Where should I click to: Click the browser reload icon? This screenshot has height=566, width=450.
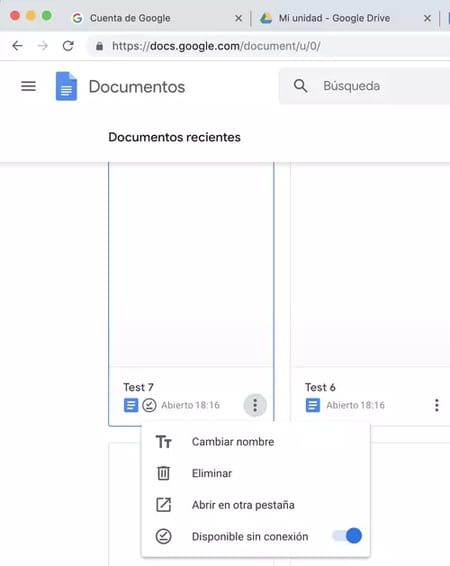pyautogui.click(x=68, y=46)
